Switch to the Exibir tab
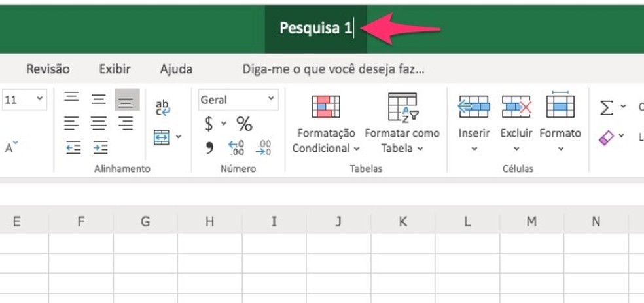This screenshot has height=303, width=644. click(115, 69)
